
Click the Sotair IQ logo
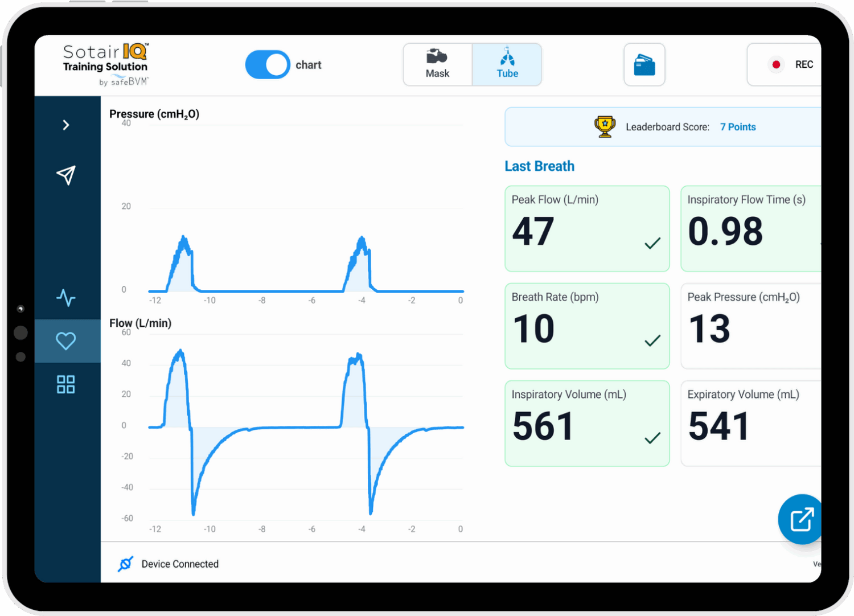pos(106,64)
